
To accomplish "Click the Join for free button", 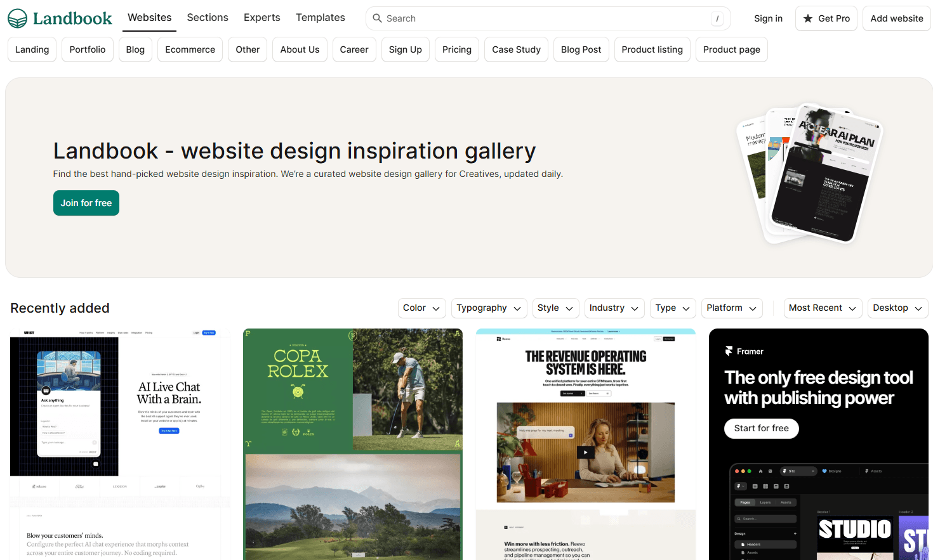I will (x=86, y=203).
